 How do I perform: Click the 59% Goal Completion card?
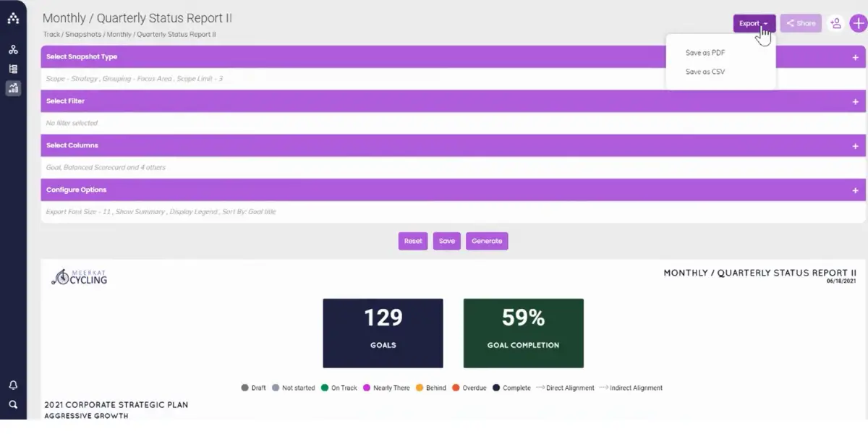pyautogui.click(x=523, y=333)
